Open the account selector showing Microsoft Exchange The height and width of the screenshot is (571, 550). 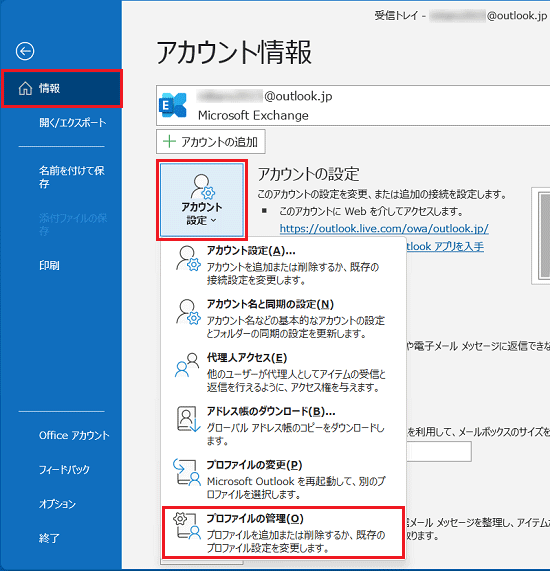click(353, 106)
